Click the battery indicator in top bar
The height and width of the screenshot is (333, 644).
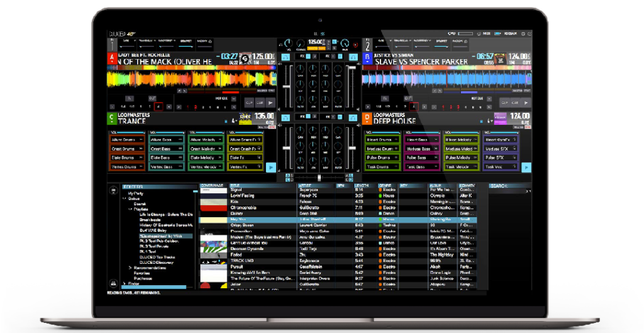pos(498,34)
